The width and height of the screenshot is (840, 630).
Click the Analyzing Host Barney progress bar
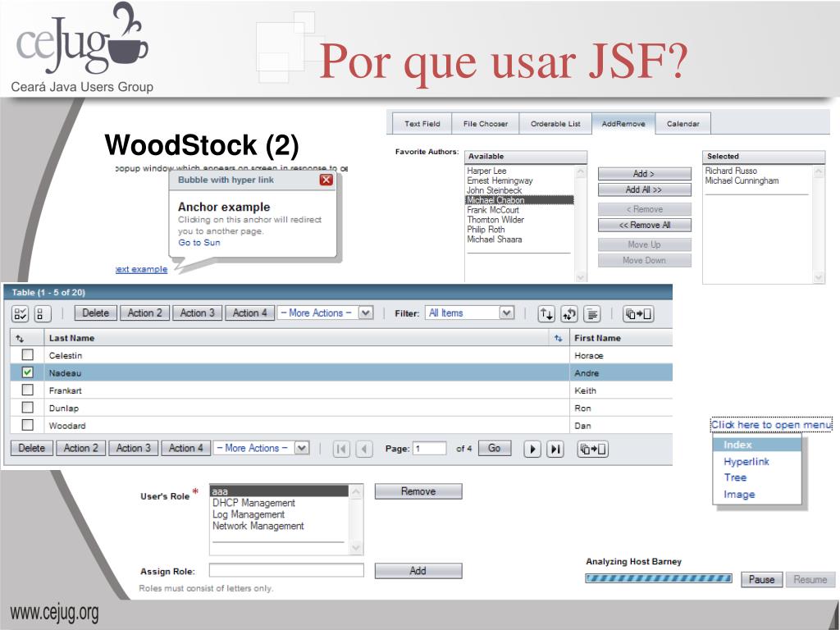click(659, 578)
